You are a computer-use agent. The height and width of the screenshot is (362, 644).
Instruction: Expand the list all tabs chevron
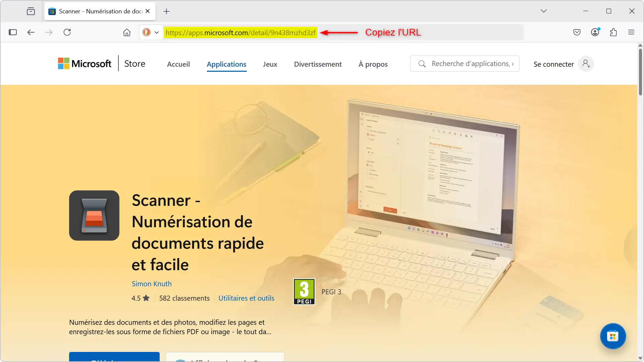coord(544,11)
